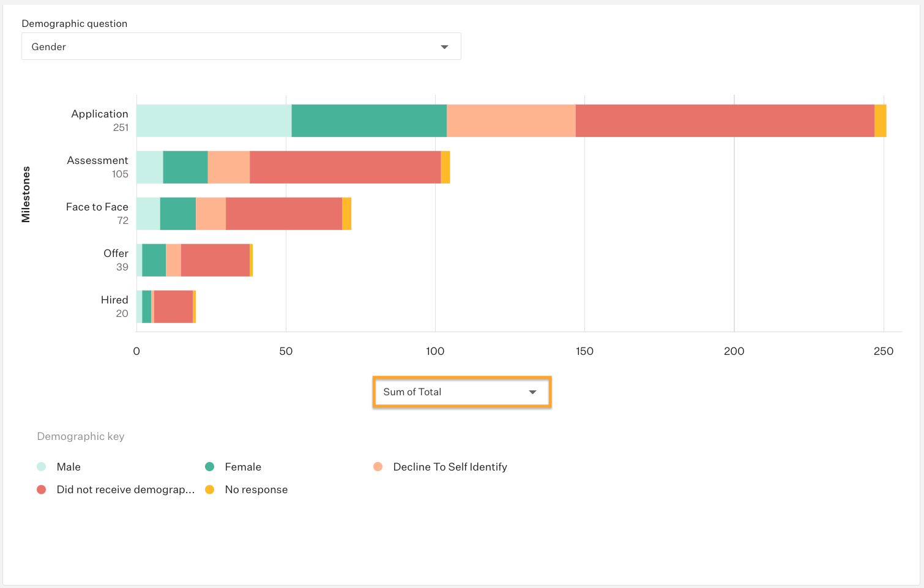This screenshot has width=924, height=588.
Task: Select the Application milestone label
Action: pos(99,114)
